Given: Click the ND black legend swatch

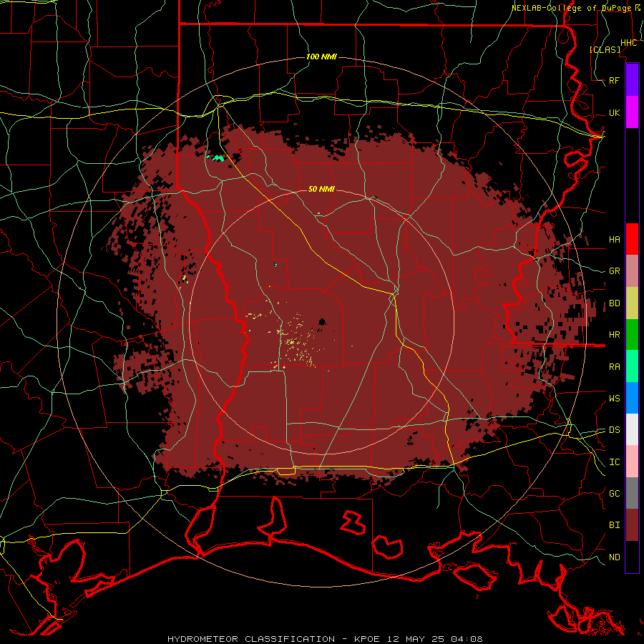Looking at the screenshot, I should tap(632, 557).
